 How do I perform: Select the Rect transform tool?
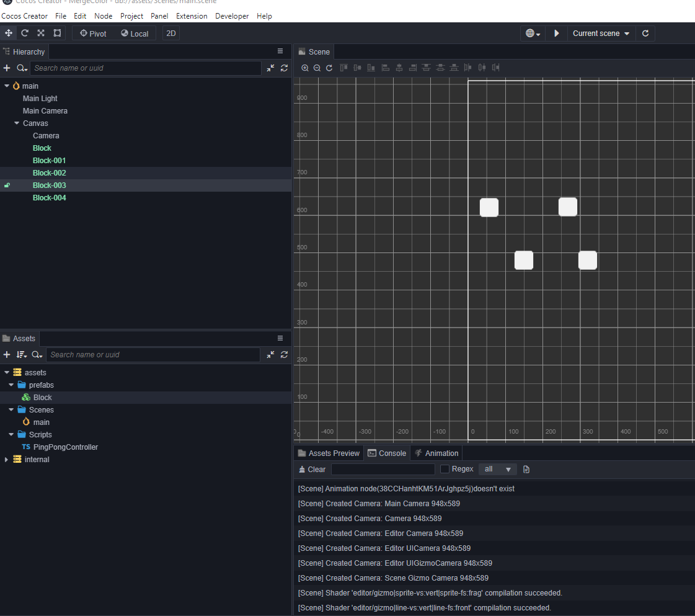click(57, 33)
